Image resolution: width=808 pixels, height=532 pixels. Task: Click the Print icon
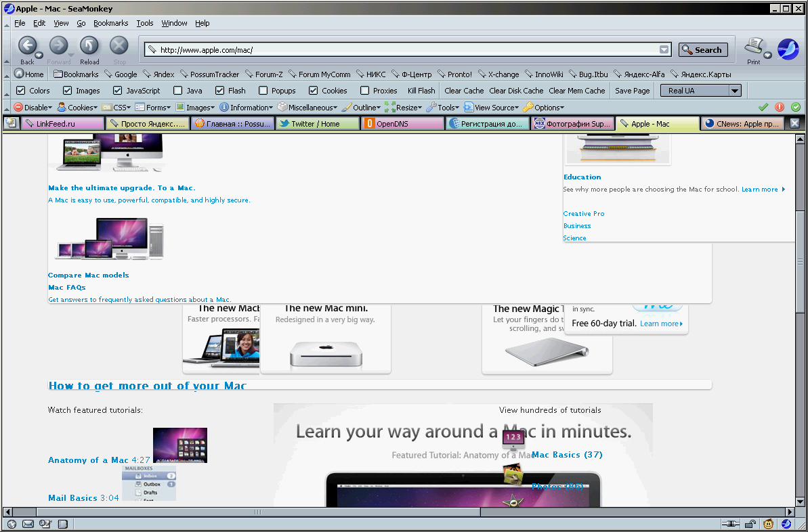point(753,46)
